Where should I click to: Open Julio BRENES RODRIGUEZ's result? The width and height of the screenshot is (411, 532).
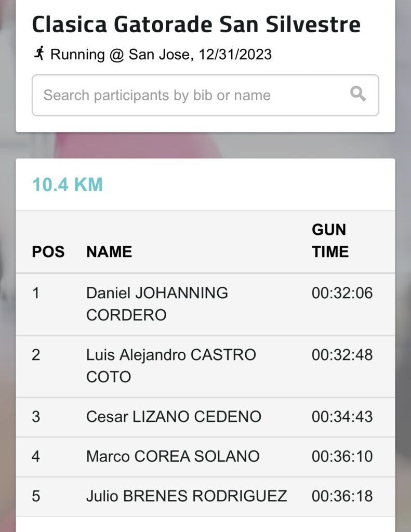tap(186, 496)
